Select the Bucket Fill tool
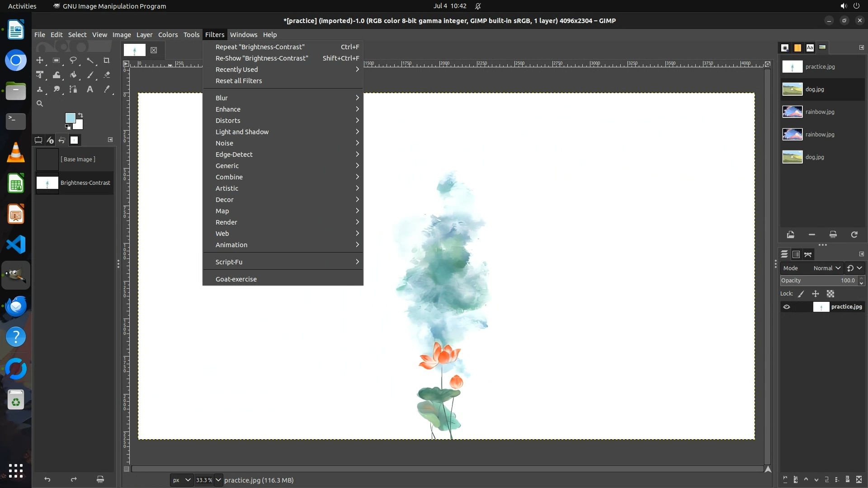The width and height of the screenshot is (868, 488). pos(73,75)
